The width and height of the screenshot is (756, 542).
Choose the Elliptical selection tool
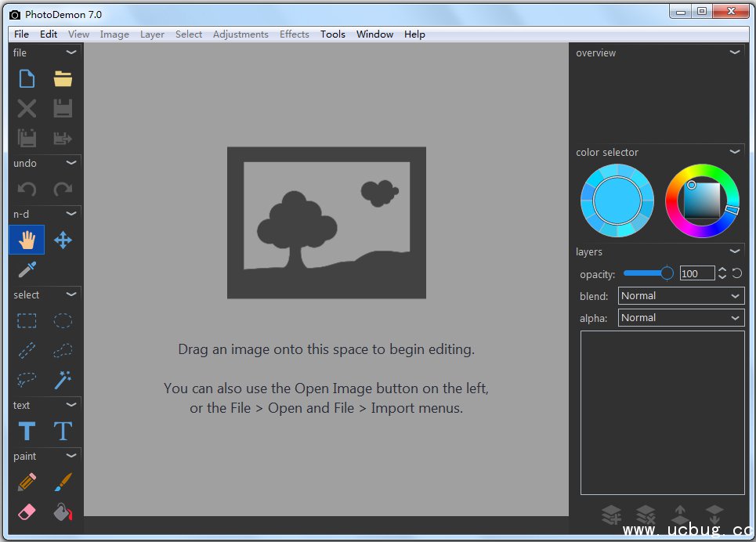pos(63,320)
